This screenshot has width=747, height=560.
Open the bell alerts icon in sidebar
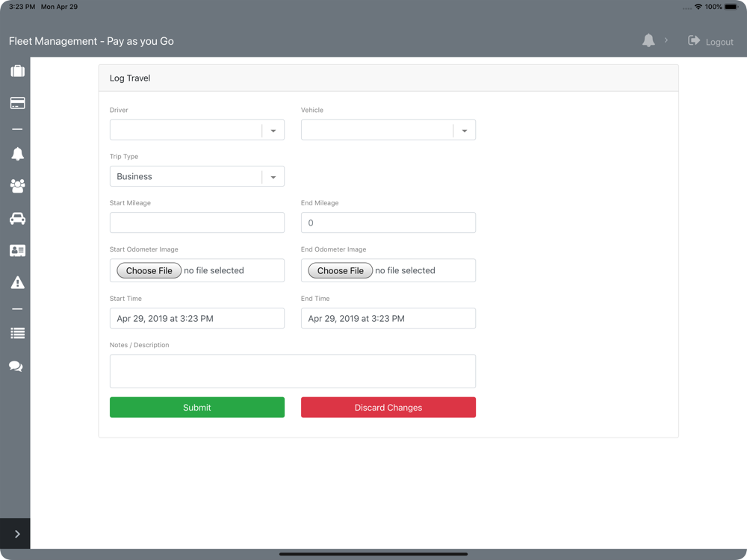coord(18,154)
